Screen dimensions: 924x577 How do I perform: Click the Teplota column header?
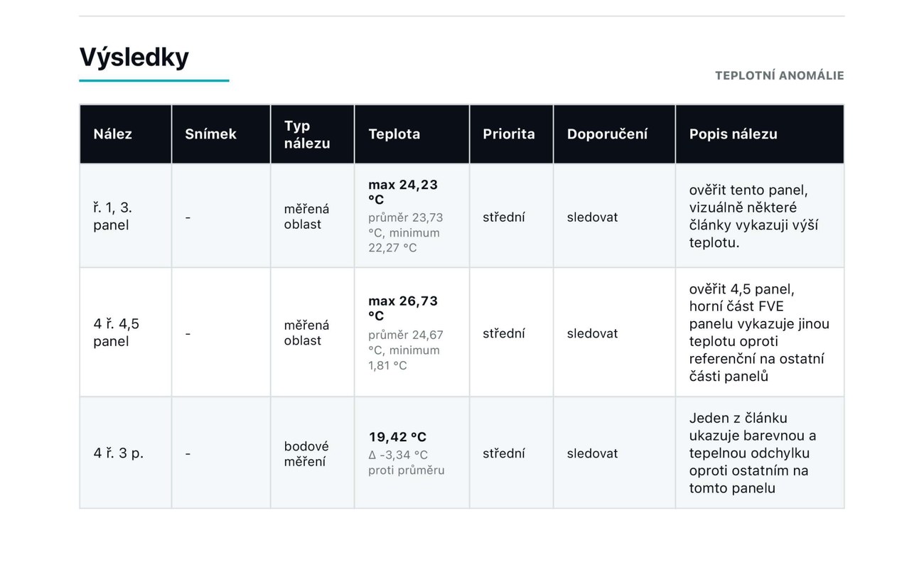click(394, 134)
